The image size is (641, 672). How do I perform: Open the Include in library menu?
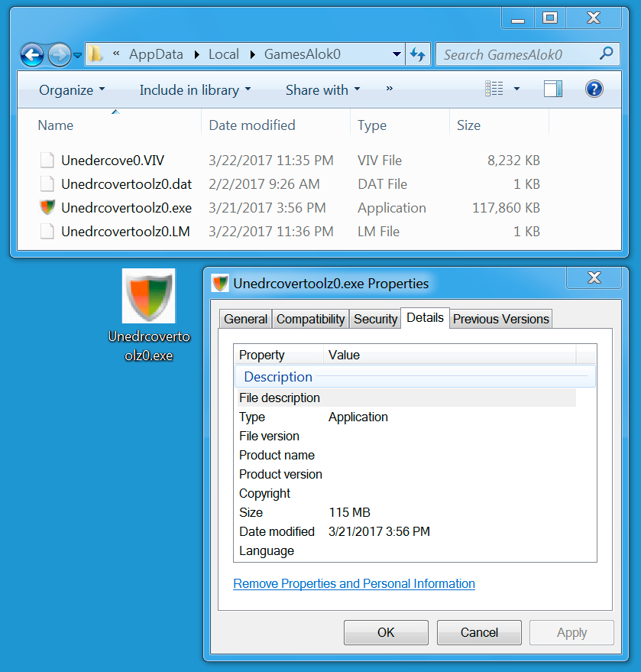click(195, 90)
